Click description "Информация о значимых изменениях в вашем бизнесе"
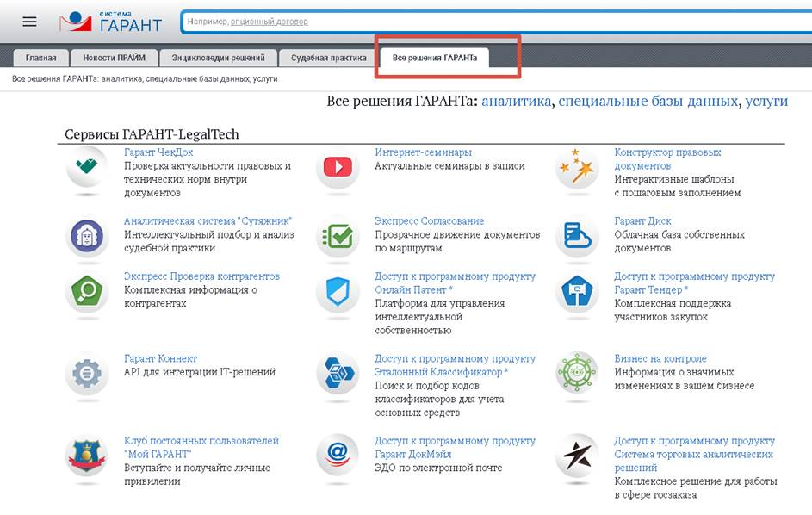 [684, 379]
